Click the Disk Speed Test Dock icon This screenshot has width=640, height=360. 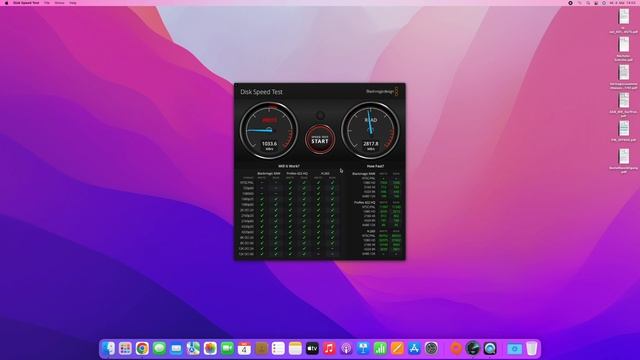click(473, 348)
